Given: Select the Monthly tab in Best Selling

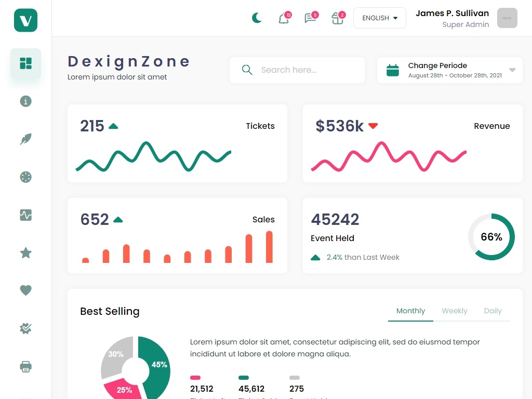Looking at the screenshot, I should pos(410,311).
